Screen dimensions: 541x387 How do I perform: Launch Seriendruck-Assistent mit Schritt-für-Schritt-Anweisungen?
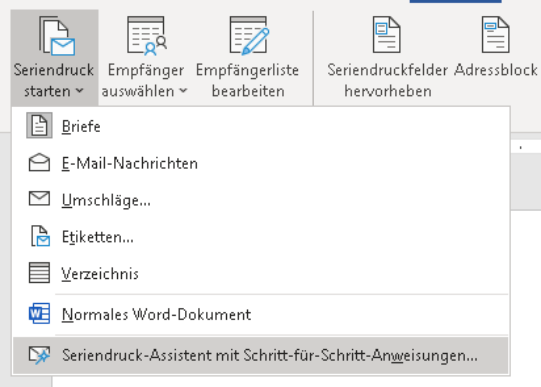261,355
